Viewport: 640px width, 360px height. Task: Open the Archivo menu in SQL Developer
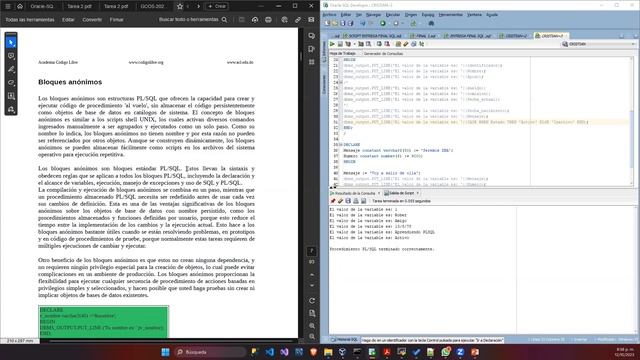click(x=329, y=15)
